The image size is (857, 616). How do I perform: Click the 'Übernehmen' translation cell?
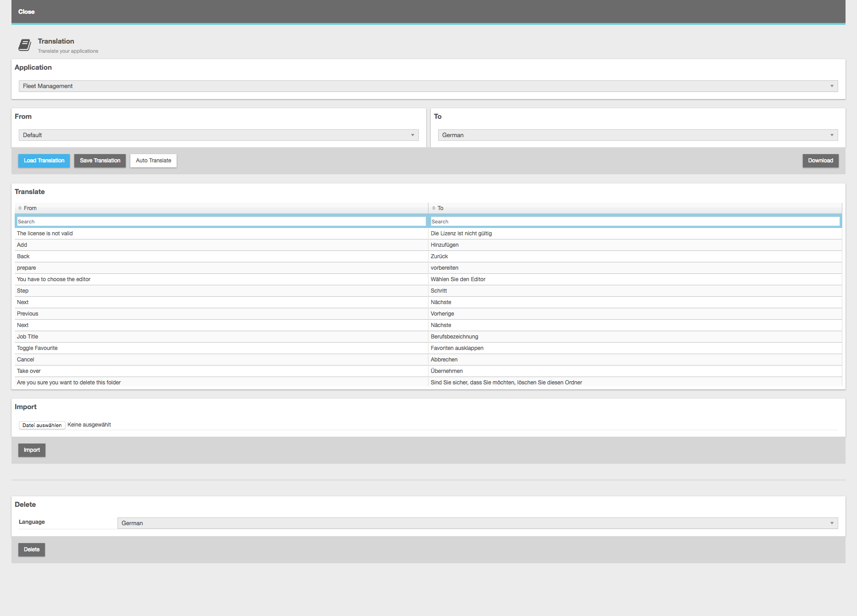point(635,371)
